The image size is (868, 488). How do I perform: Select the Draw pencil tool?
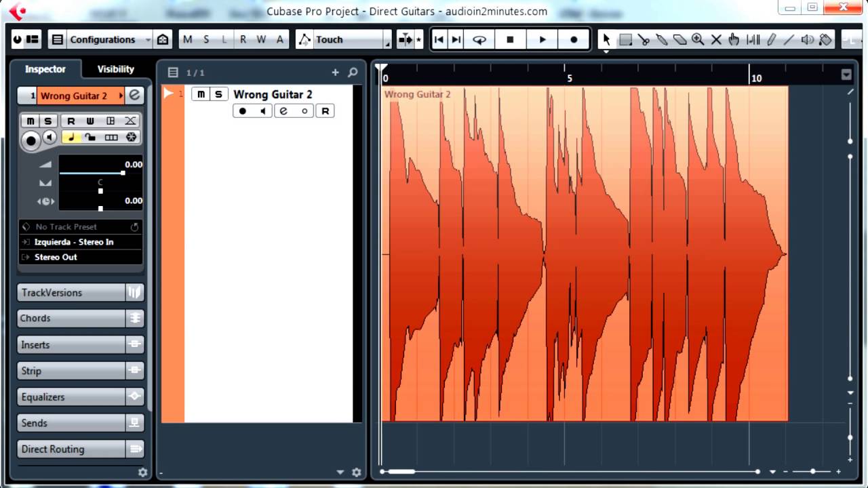click(771, 39)
